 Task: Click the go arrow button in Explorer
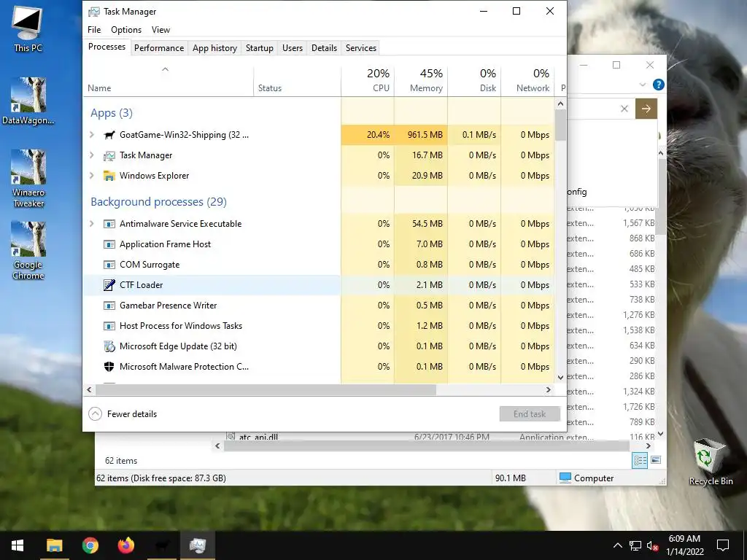coord(646,109)
